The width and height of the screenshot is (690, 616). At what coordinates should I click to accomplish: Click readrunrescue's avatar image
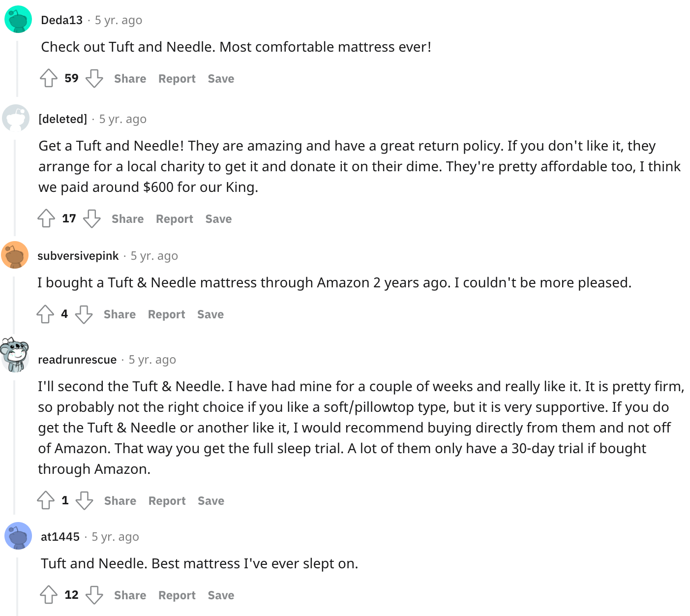tap(14, 355)
